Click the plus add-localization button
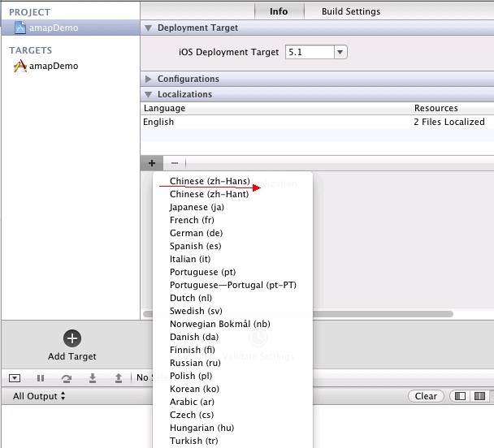 (152, 163)
